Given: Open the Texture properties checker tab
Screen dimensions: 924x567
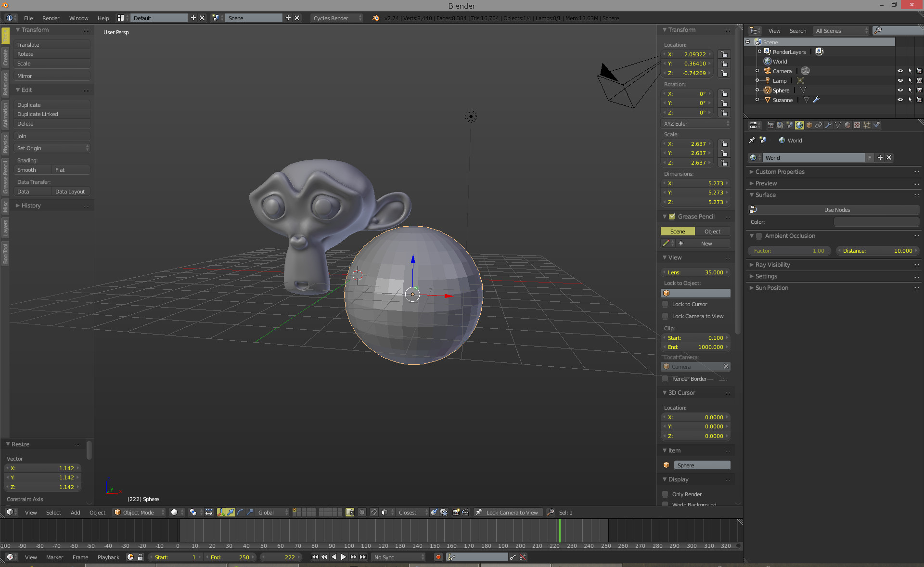Looking at the screenshot, I should 857,125.
